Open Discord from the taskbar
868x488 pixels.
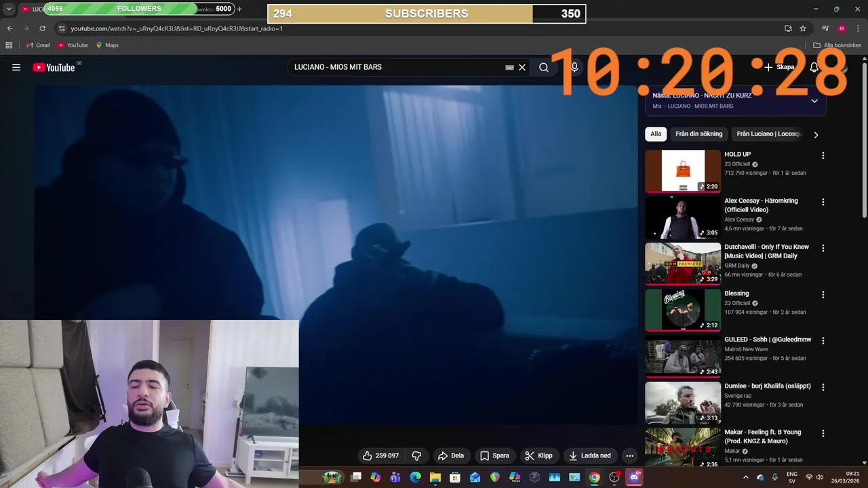point(635,477)
